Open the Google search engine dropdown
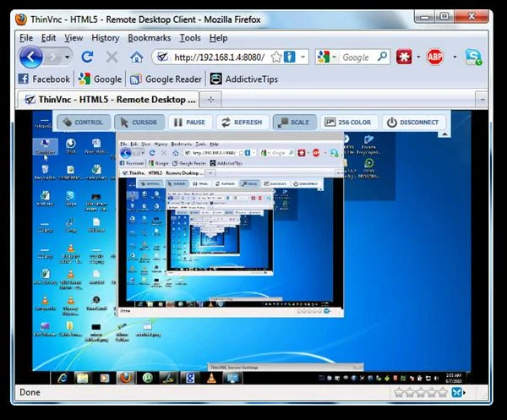This screenshot has width=507, height=420. click(x=335, y=57)
